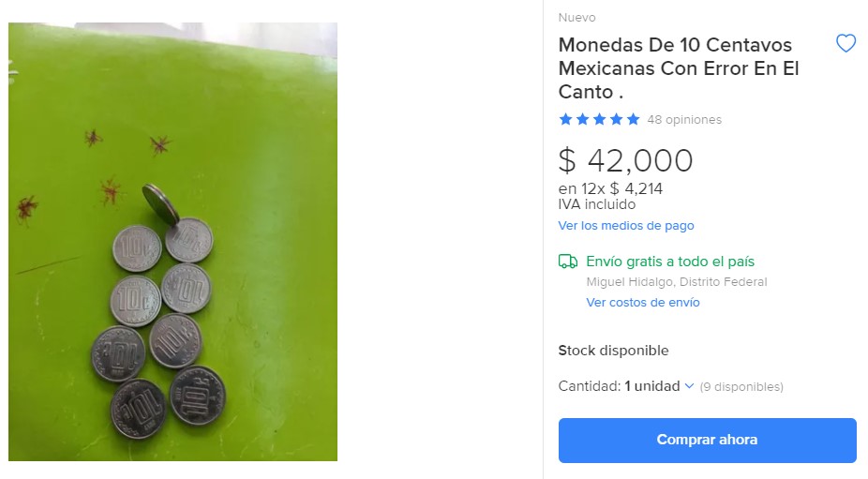The image size is (868, 479).
Task: Click Envío gratis a todo el país
Action: coord(670,262)
